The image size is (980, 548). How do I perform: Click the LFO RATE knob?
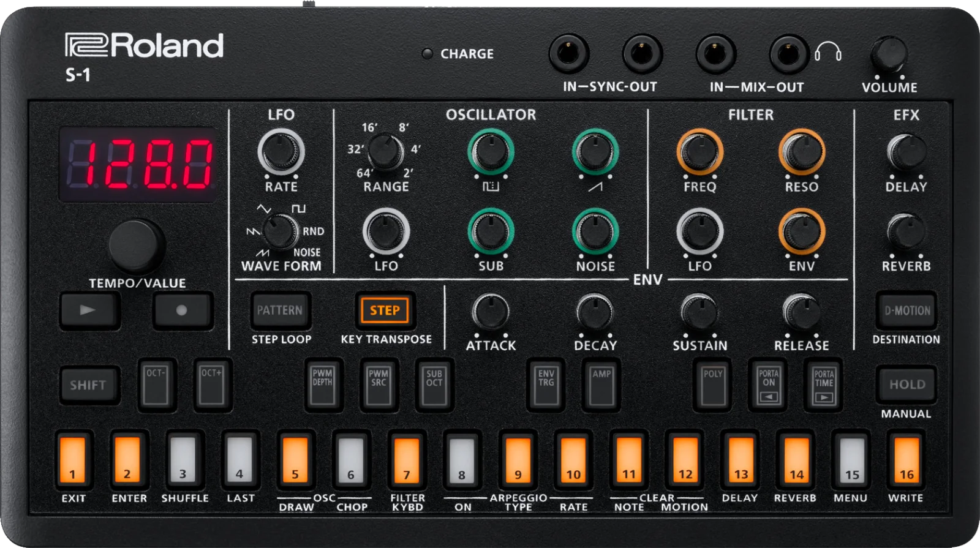coord(281,151)
